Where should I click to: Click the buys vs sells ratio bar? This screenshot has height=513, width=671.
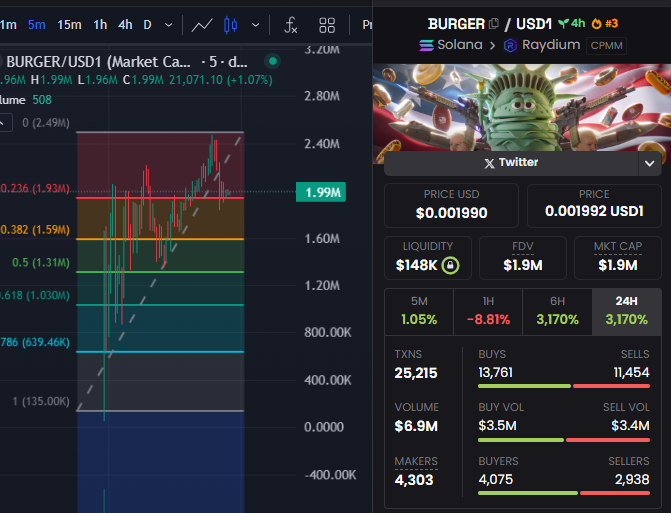(564, 386)
